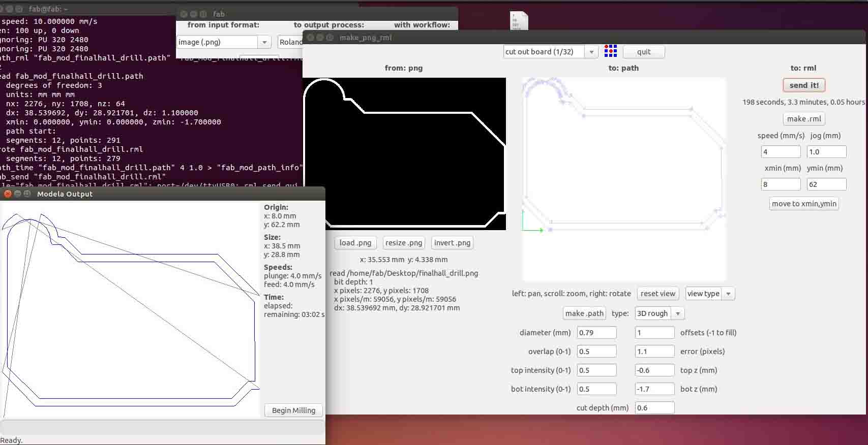Close the Modela Output window
Image resolution: width=868 pixels, height=445 pixels.
click(8, 194)
